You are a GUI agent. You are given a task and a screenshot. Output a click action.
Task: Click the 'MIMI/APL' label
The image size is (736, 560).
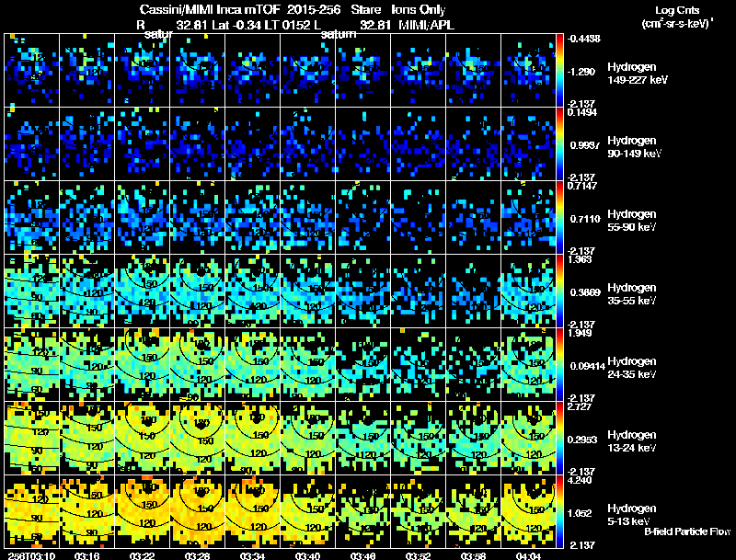click(426, 25)
